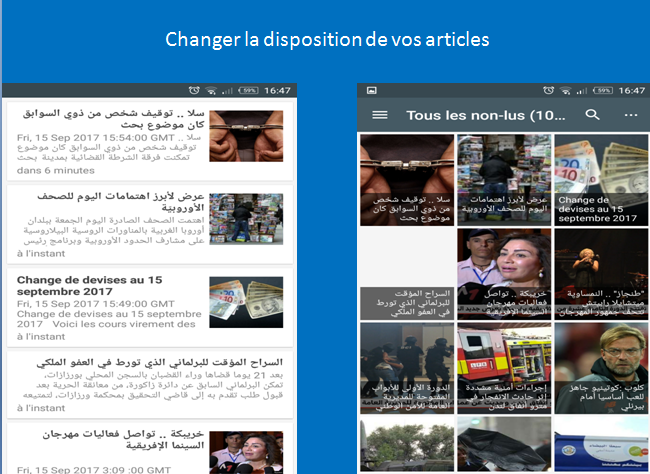Open newsstand tile in grid view

pos(504,180)
